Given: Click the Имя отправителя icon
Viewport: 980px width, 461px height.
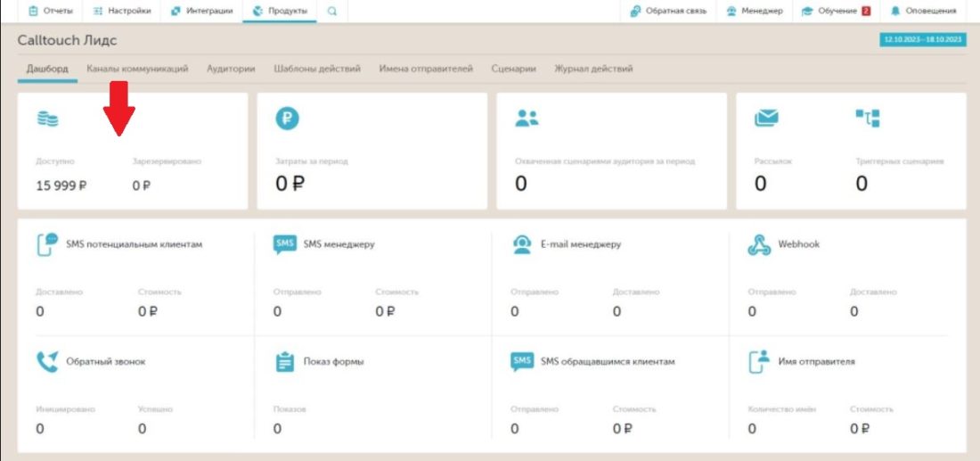Looking at the screenshot, I should (759, 361).
